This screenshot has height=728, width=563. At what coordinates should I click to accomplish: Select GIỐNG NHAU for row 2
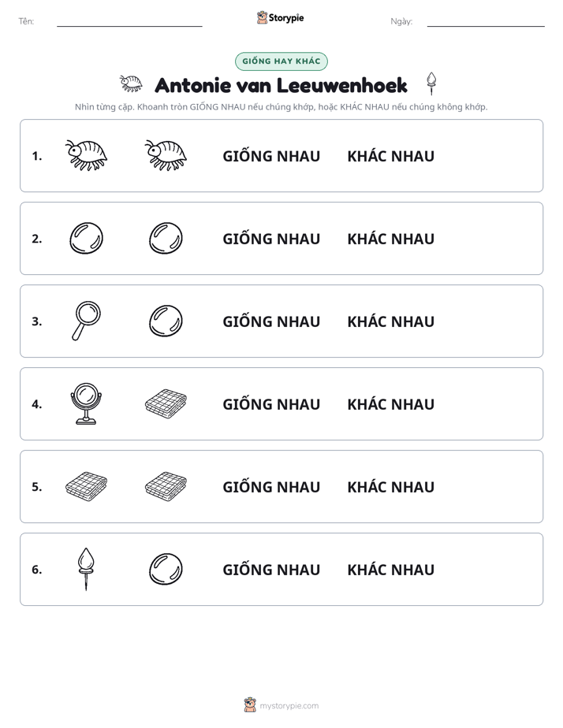tap(271, 239)
